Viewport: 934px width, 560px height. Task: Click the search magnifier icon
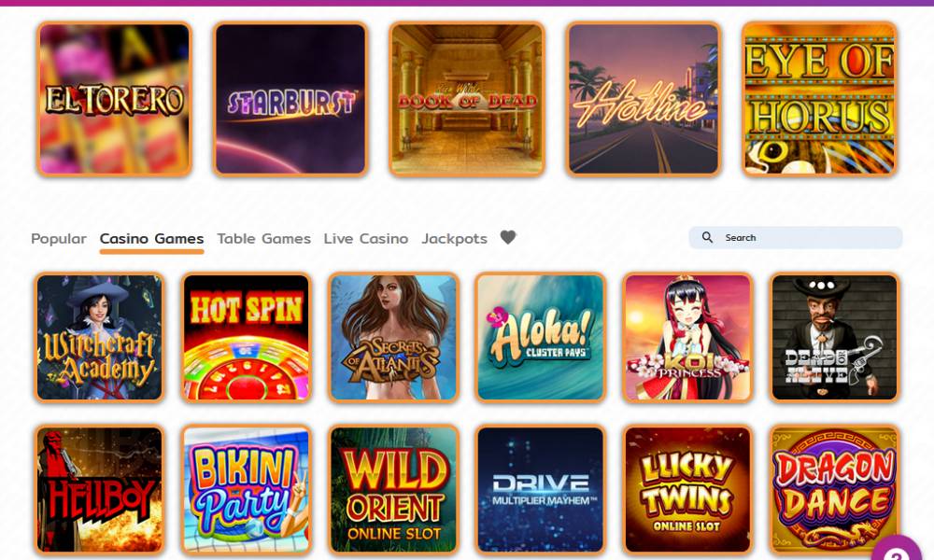coord(707,237)
